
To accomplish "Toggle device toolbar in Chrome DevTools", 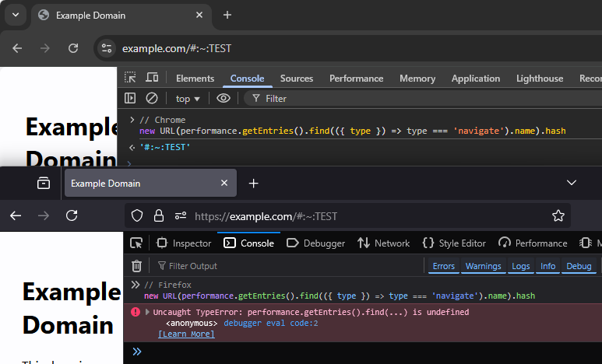I will (152, 78).
